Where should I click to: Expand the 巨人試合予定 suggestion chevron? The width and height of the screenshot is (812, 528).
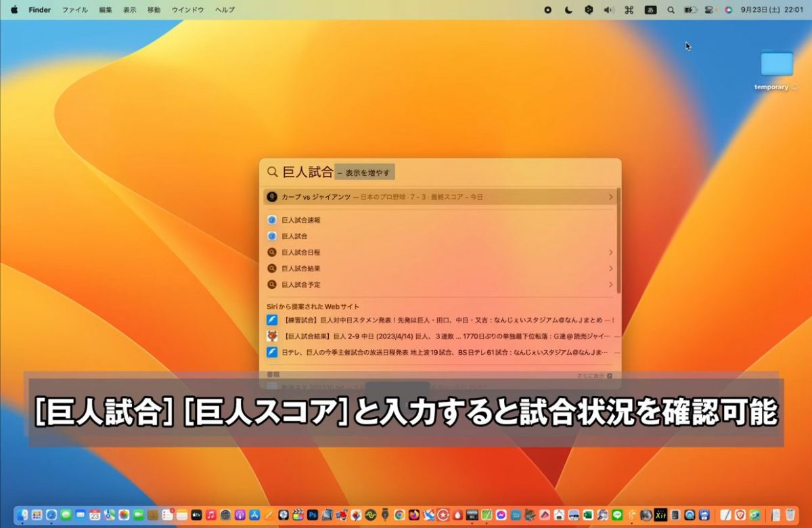tap(610, 285)
